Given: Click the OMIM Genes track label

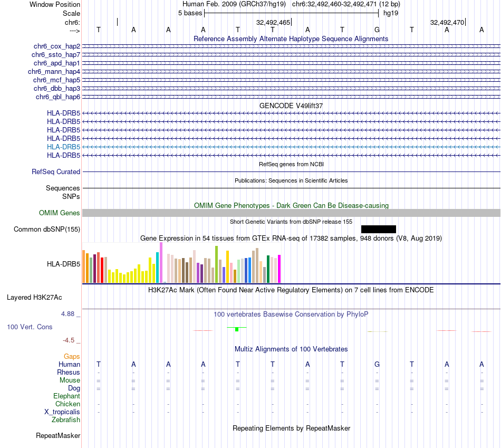Looking at the screenshot, I should pos(60,213).
